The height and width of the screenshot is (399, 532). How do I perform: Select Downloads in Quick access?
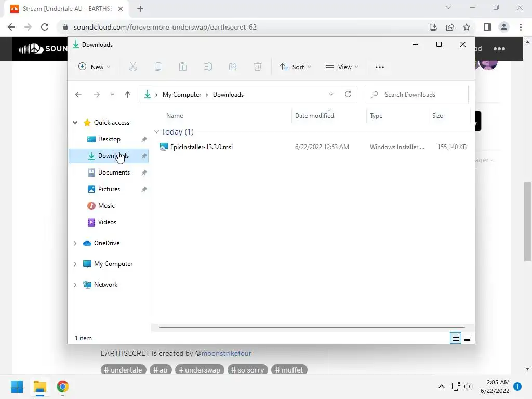pos(109,156)
